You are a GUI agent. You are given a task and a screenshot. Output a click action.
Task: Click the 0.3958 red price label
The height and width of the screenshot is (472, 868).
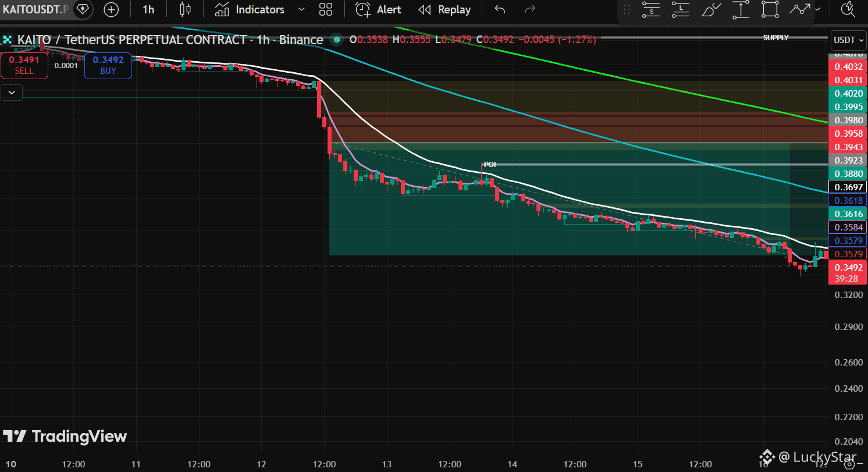(x=848, y=134)
